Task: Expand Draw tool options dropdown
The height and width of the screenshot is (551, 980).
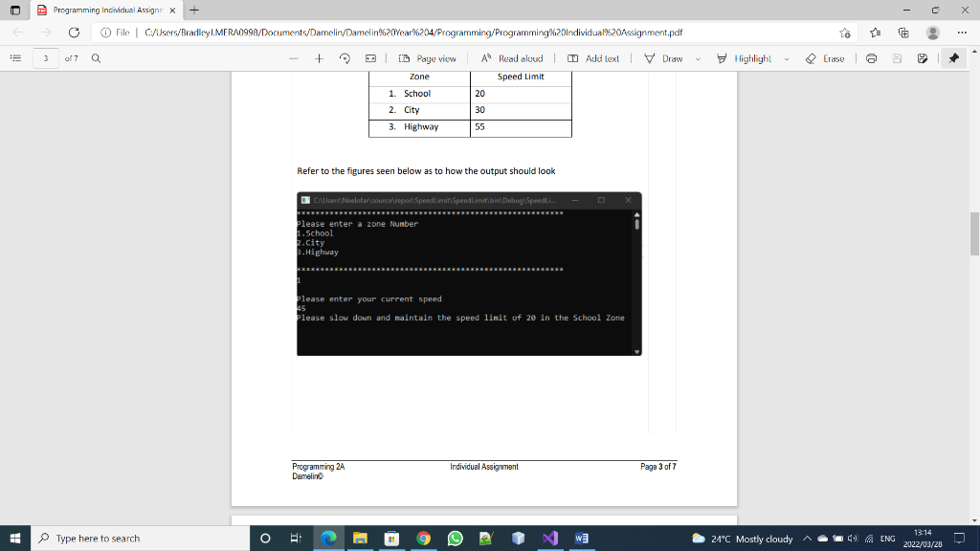Action: [698, 58]
